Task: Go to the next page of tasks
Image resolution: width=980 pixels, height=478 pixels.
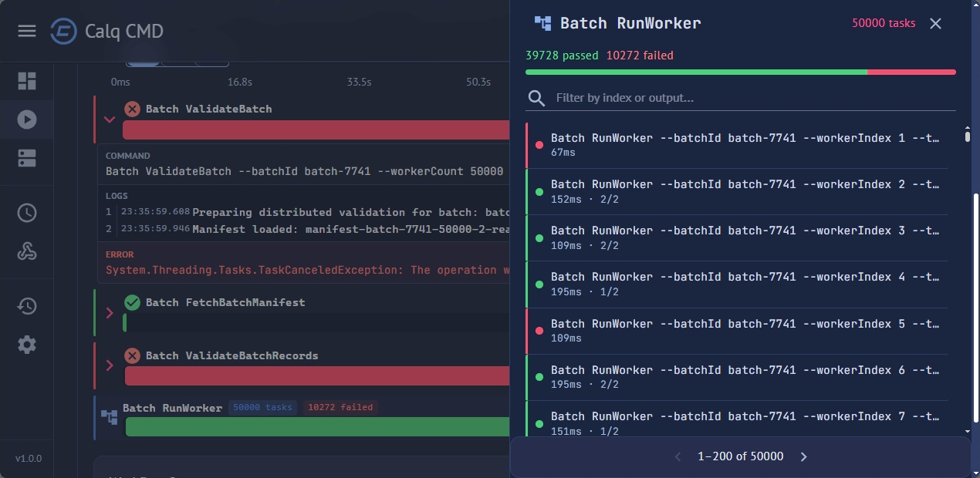Action: (803, 456)
